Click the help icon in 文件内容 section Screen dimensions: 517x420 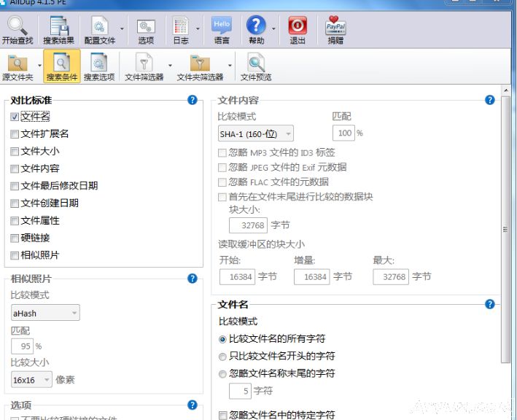[x=489, y=100]
